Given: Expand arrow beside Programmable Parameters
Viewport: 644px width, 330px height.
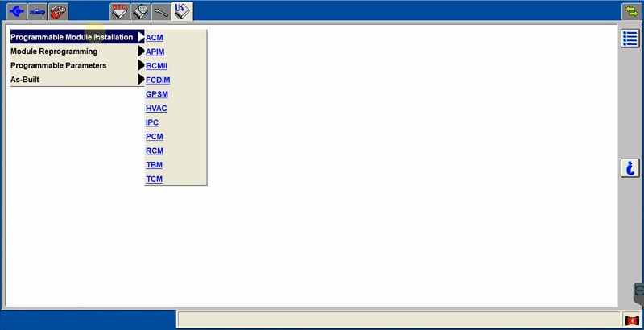Looking at the screenshot, I should 142,65.
